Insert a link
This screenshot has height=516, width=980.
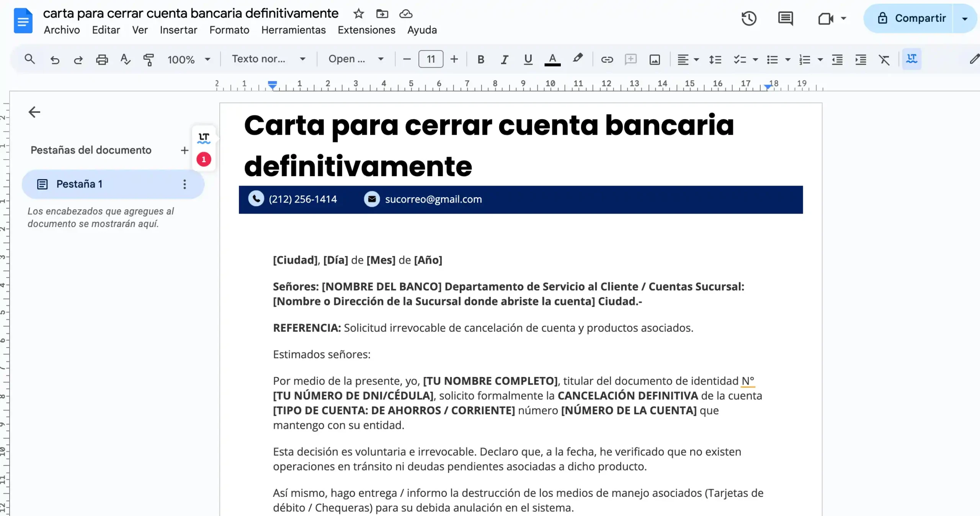tap(606, 59)
